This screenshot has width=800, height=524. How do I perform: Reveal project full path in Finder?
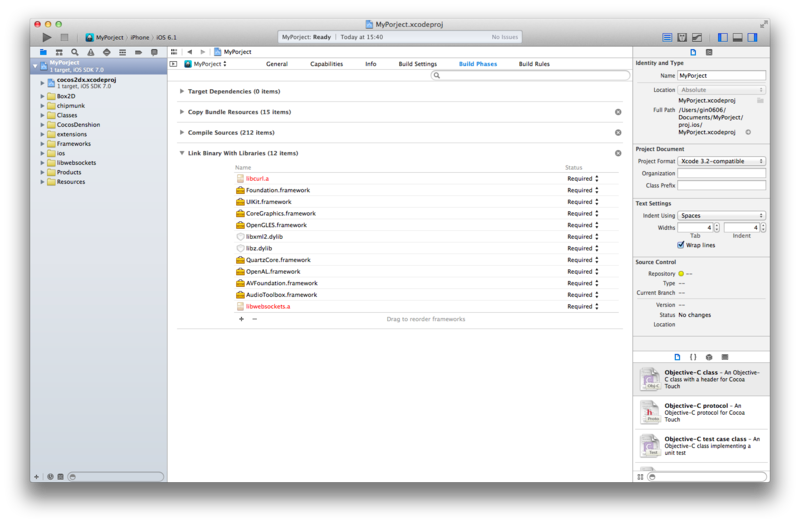coord(748,132)
